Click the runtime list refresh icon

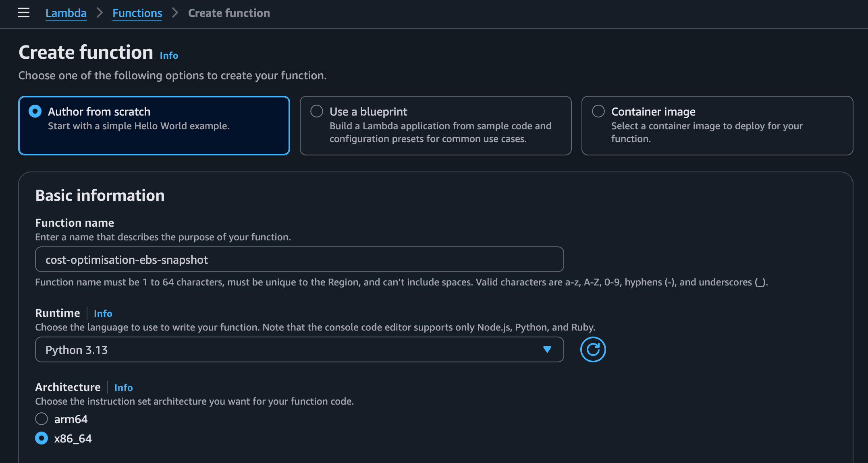592,349
